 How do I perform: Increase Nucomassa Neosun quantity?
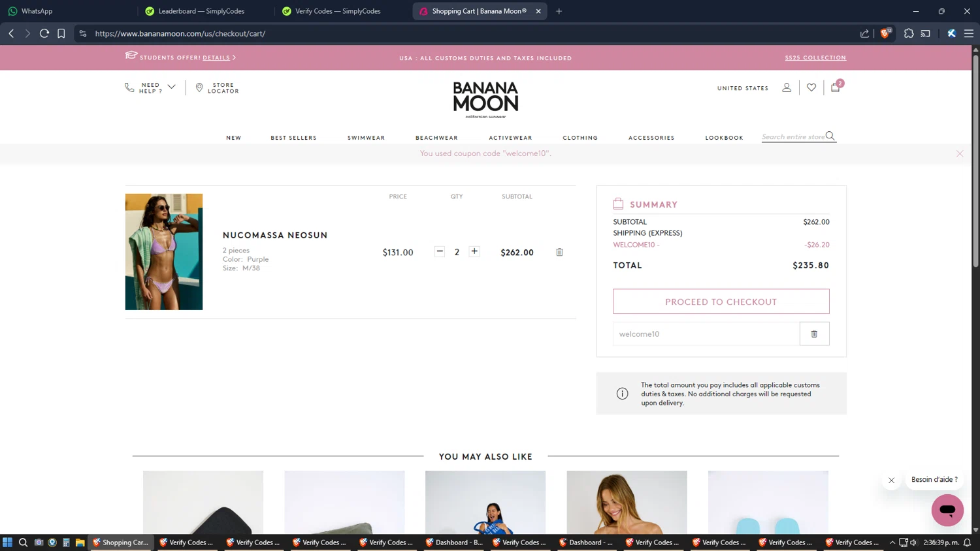tap(474, 252)
